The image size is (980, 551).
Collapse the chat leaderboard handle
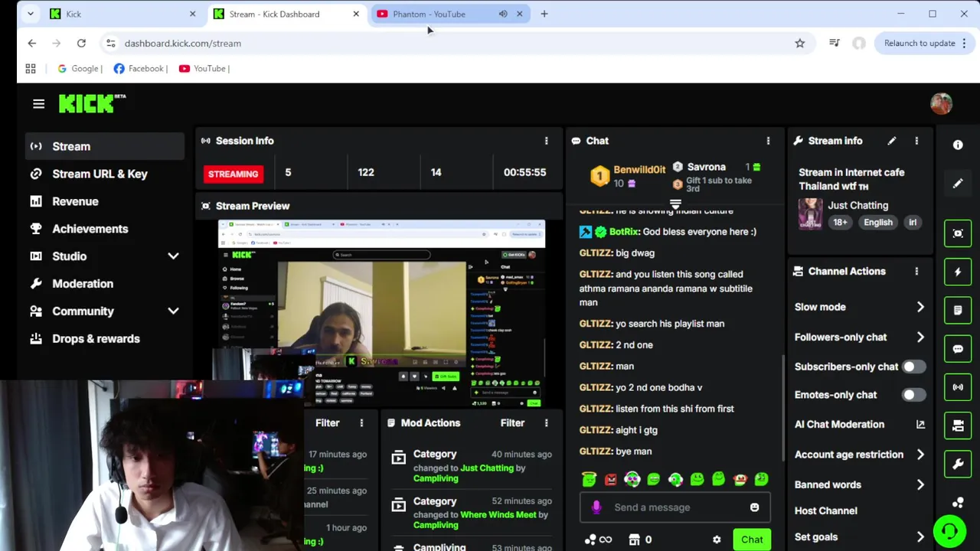(675, 205)
